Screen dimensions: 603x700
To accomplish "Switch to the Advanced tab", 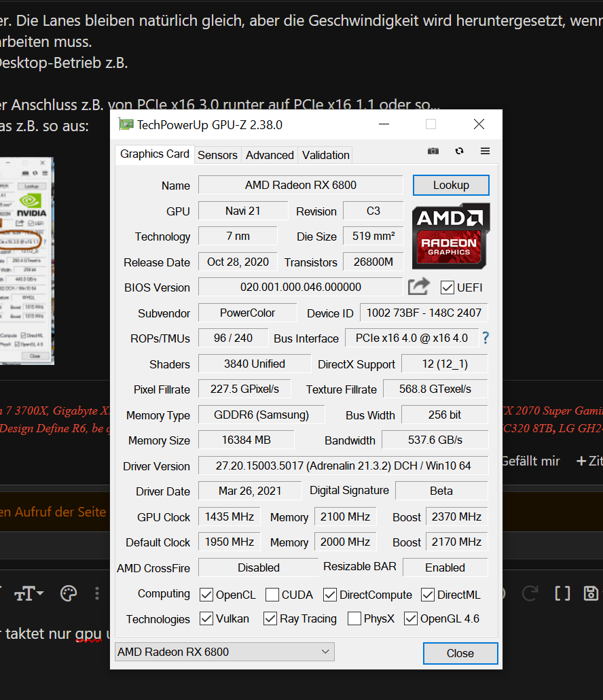I will click(x=270, y=155).
